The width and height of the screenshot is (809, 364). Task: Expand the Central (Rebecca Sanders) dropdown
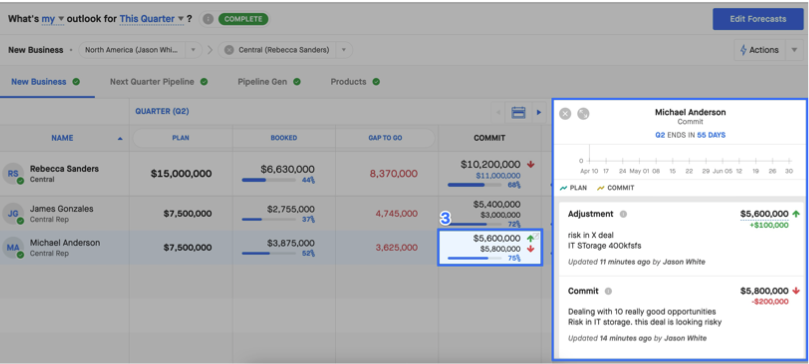coord(344,50)
